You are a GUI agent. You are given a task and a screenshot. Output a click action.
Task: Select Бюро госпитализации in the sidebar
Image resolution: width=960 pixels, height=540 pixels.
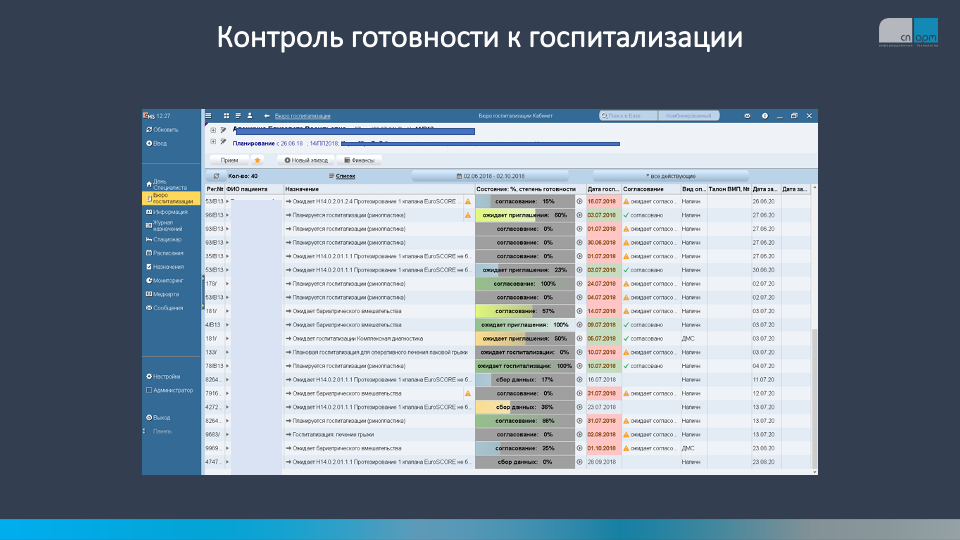[171, 198]
